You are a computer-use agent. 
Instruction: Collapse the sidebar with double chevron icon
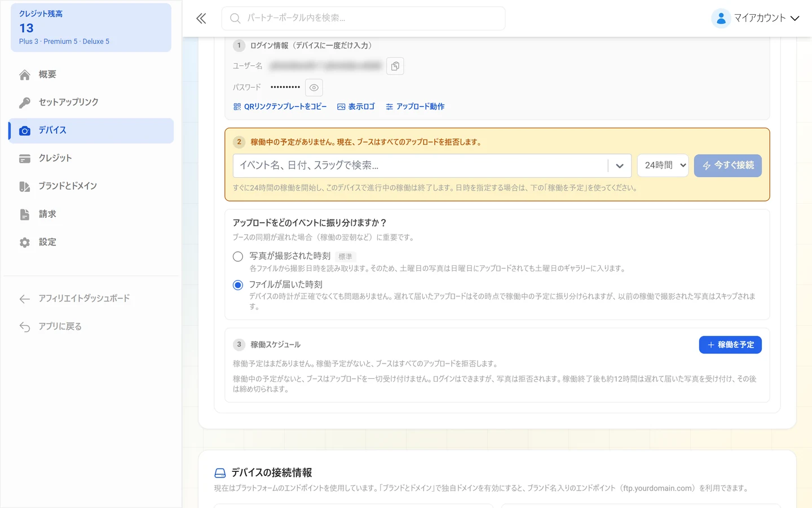tap(201, 19)
